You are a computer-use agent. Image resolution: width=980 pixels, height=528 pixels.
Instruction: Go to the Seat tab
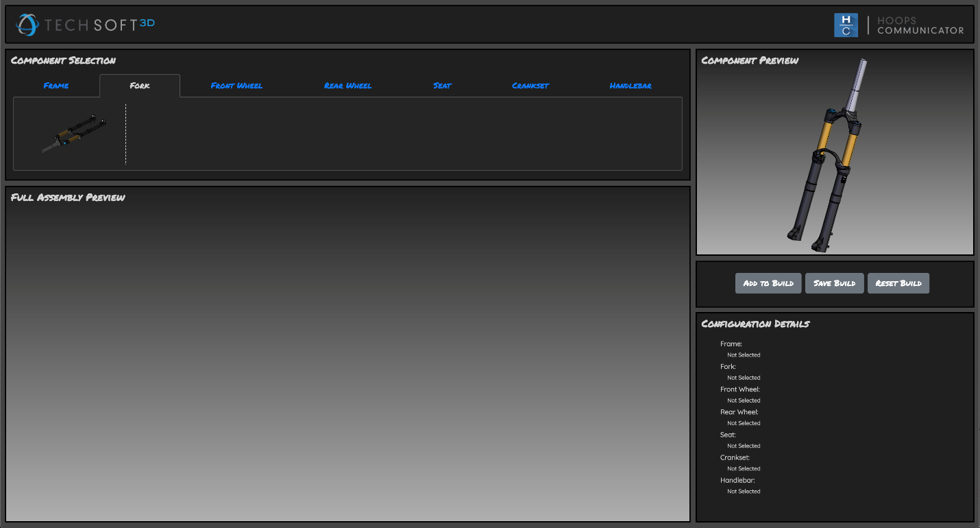click(442, 86)
